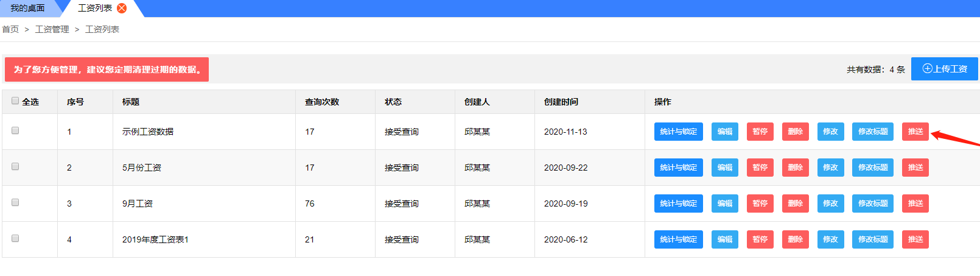Check the box for 9月工资 row

15,202
